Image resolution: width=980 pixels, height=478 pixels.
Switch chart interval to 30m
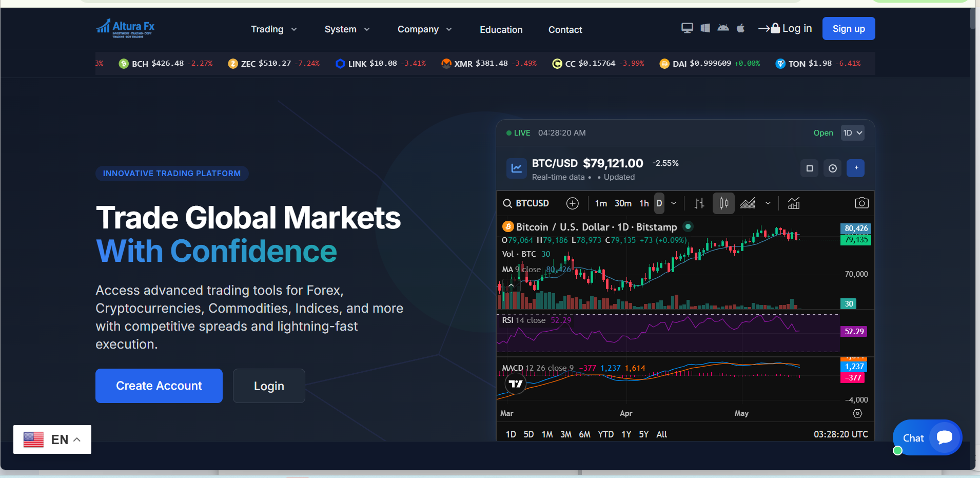623,203
